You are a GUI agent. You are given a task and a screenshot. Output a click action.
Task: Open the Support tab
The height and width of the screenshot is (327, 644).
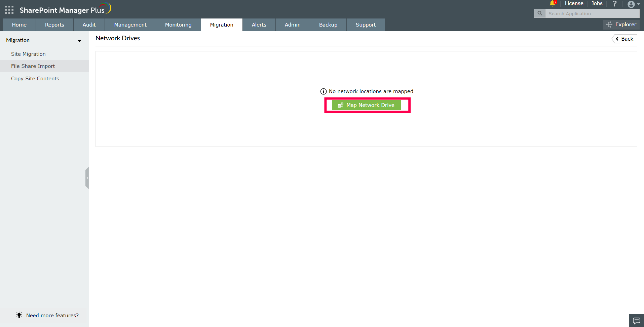(366, 25)
